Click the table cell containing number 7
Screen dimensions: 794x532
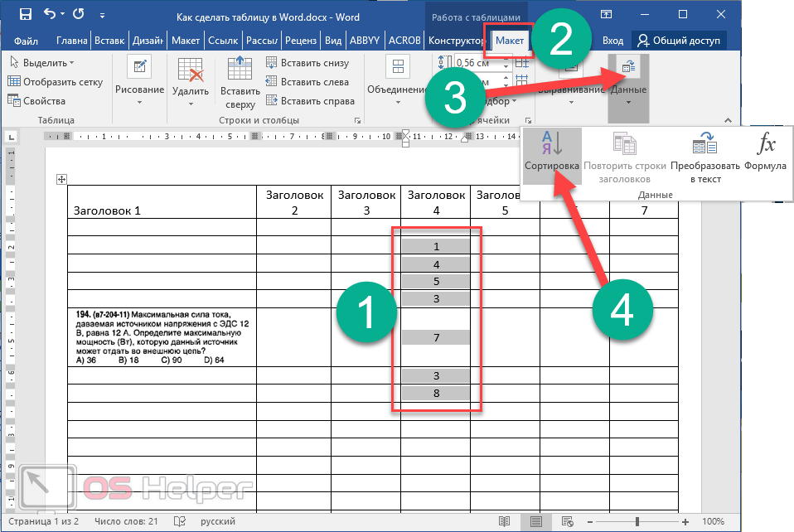pyautogui.click(x=436, y=337)
